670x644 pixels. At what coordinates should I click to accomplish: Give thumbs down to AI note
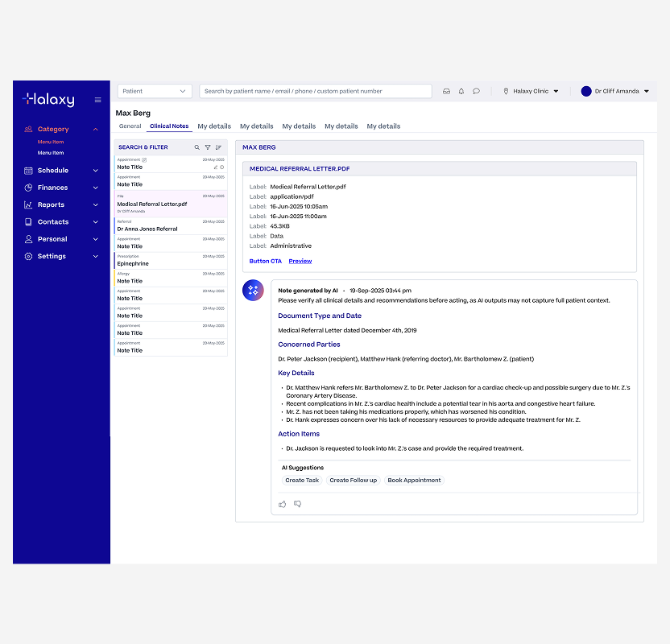click(x=297, y=505)
